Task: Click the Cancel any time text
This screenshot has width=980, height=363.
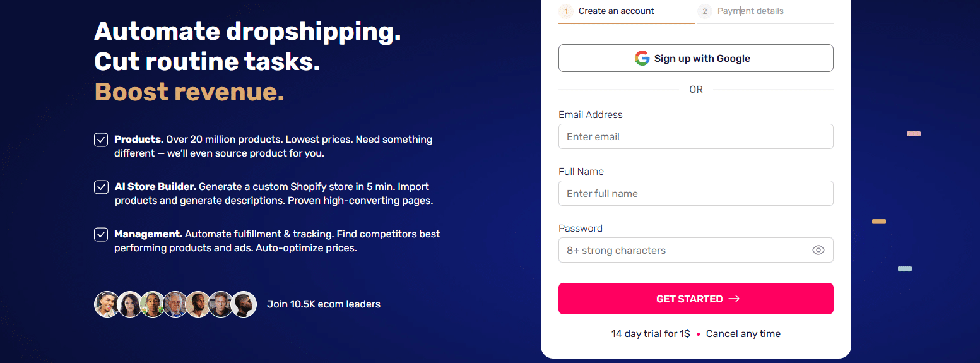Action: (743, 334)
